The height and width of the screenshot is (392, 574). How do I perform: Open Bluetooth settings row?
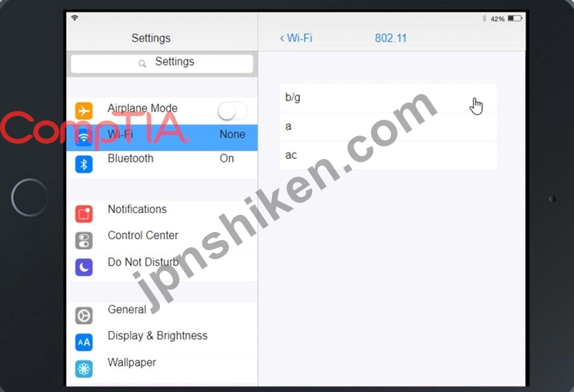click(162, 164)
